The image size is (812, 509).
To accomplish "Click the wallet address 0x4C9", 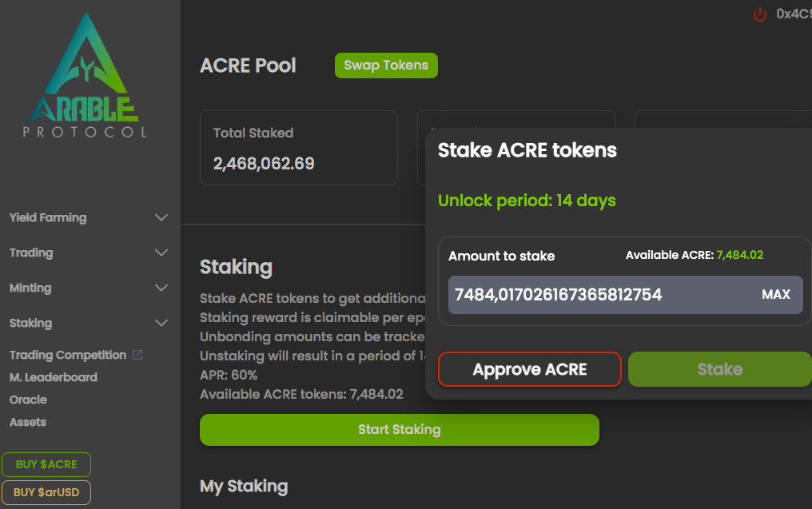I will pos(794,14).
